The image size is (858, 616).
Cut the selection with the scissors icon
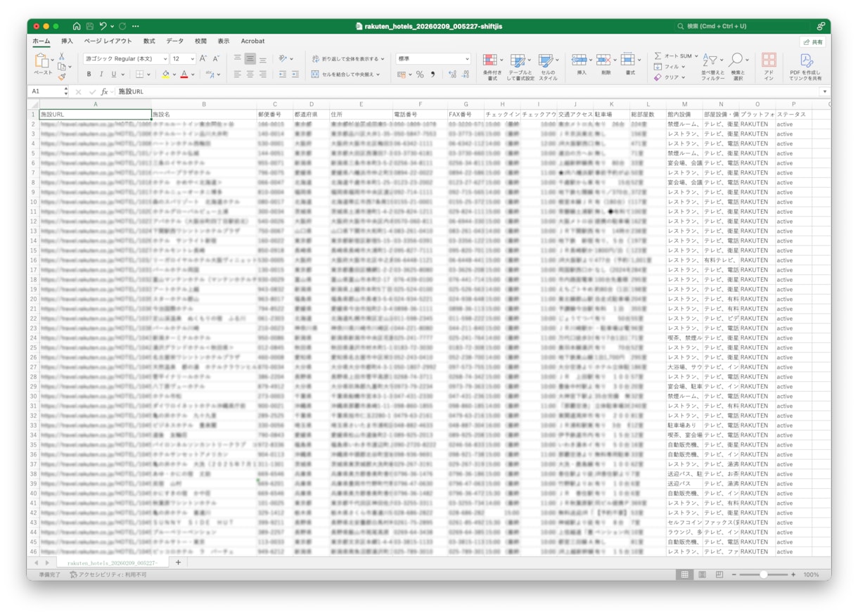pyautogui.click(x=62, y=56)
